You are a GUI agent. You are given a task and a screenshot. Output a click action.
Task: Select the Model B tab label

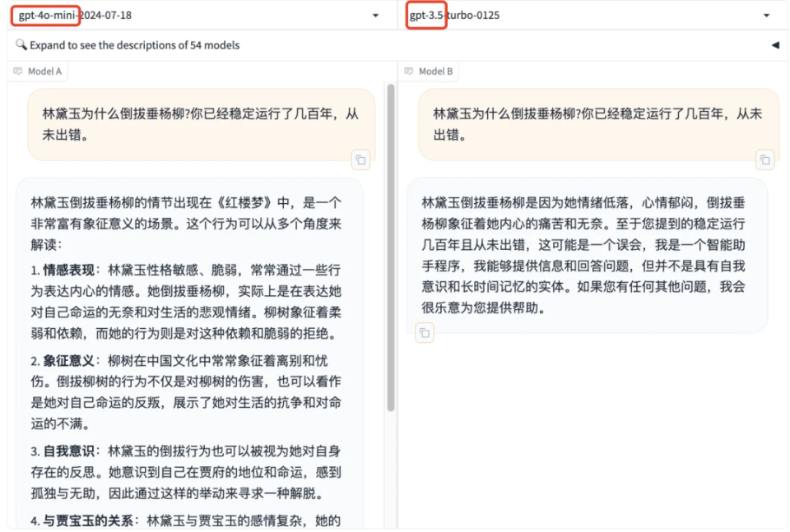(x=434, y=72)
